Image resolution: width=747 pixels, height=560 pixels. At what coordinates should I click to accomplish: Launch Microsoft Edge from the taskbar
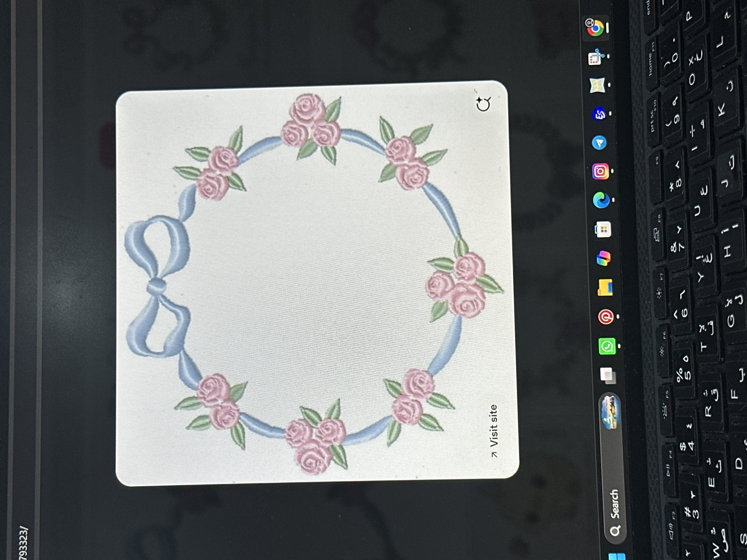[x=601, y=201]
